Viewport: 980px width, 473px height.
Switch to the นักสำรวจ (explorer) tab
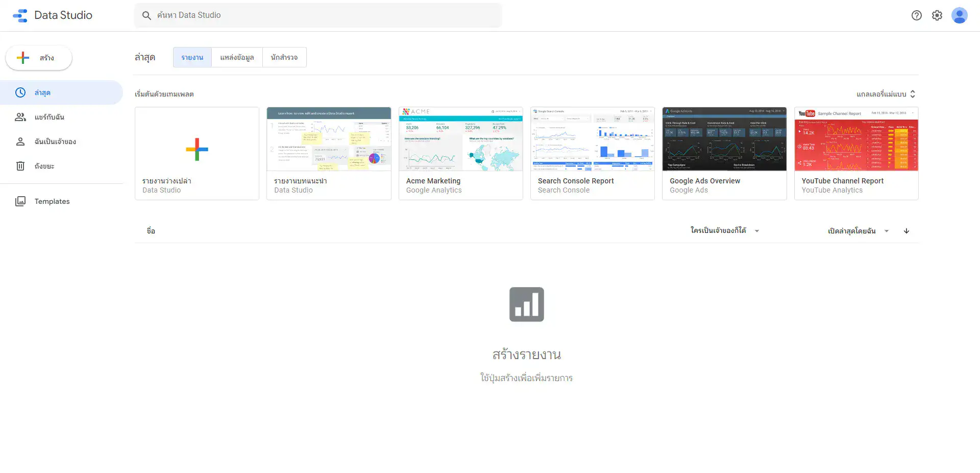pos(284,57)
